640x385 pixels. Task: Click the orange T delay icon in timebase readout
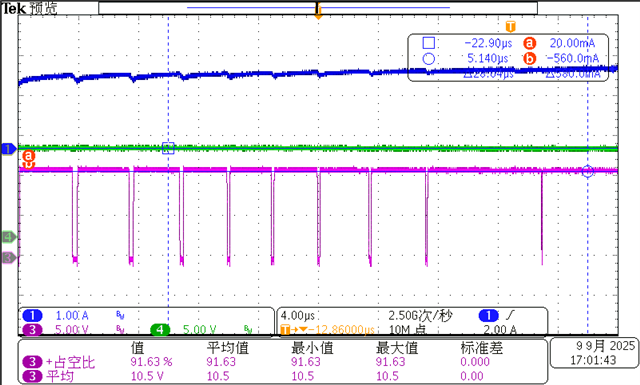coord(286,329)
